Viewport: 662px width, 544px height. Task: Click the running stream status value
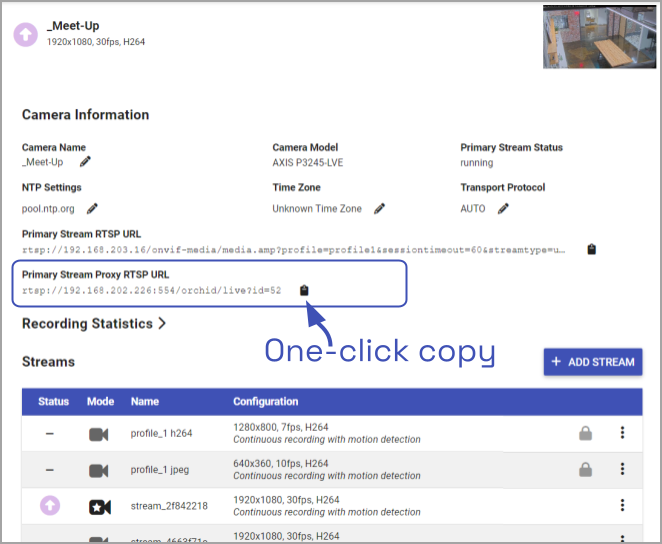click(477, 162)
